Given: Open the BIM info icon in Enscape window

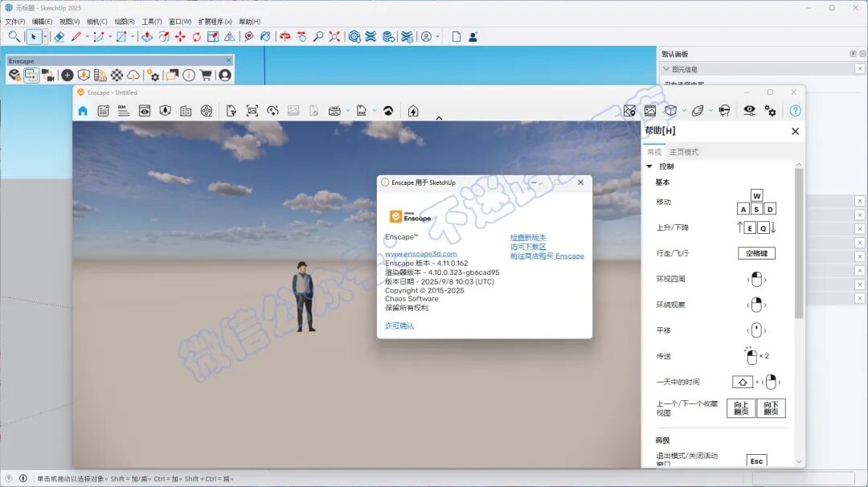Looking at the screenshot, I should pos(124,111).
